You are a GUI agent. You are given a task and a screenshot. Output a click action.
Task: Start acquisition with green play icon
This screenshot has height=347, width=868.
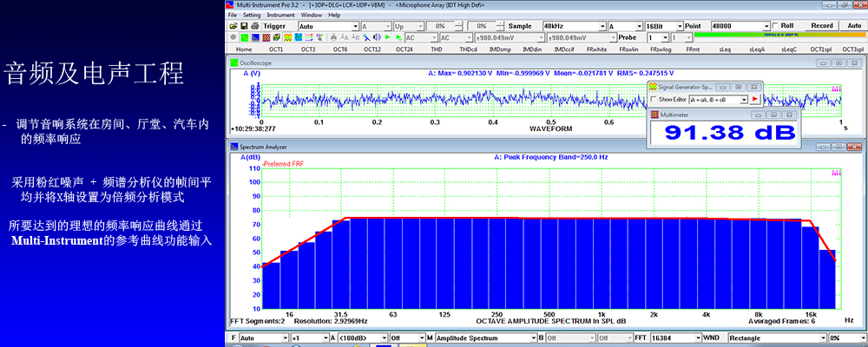(387, 37)
